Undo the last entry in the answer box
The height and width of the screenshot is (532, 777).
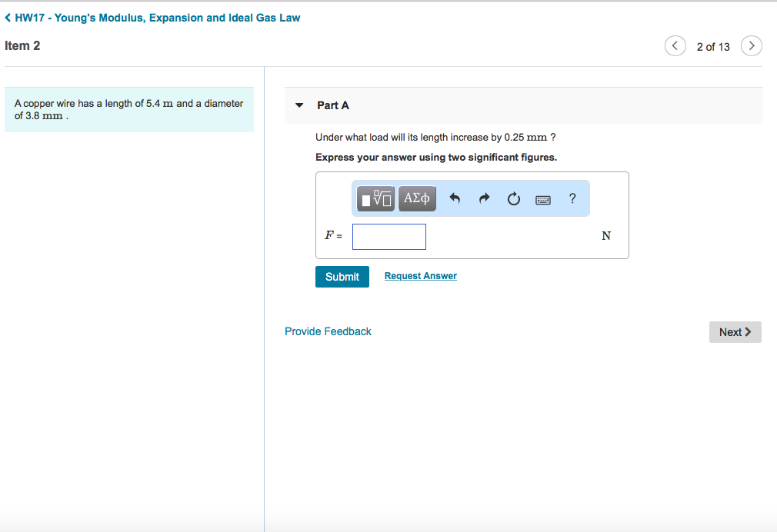click(x=454, y=198)
